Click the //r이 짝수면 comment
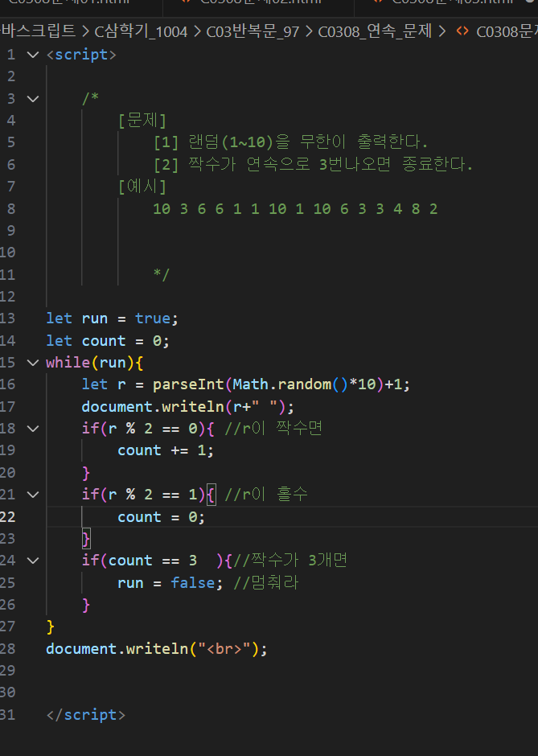 [x=273, y=428]
